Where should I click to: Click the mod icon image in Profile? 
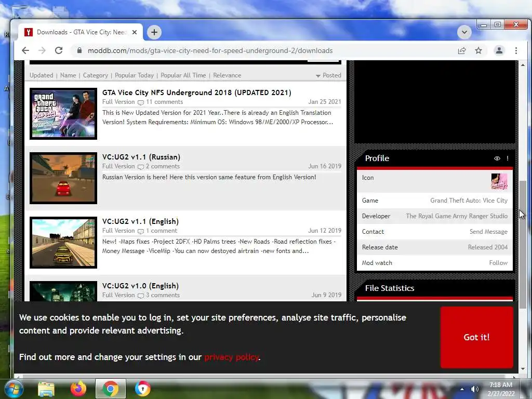click(499, 181)
